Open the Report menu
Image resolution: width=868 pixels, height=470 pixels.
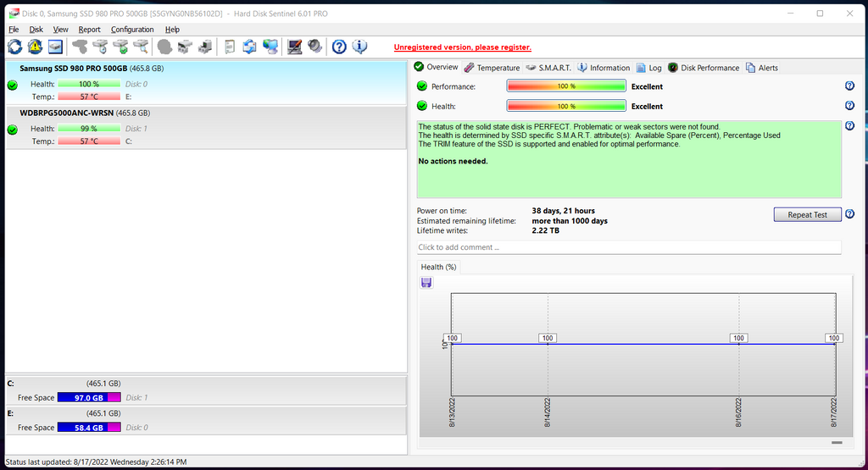(x=89, y=30)
